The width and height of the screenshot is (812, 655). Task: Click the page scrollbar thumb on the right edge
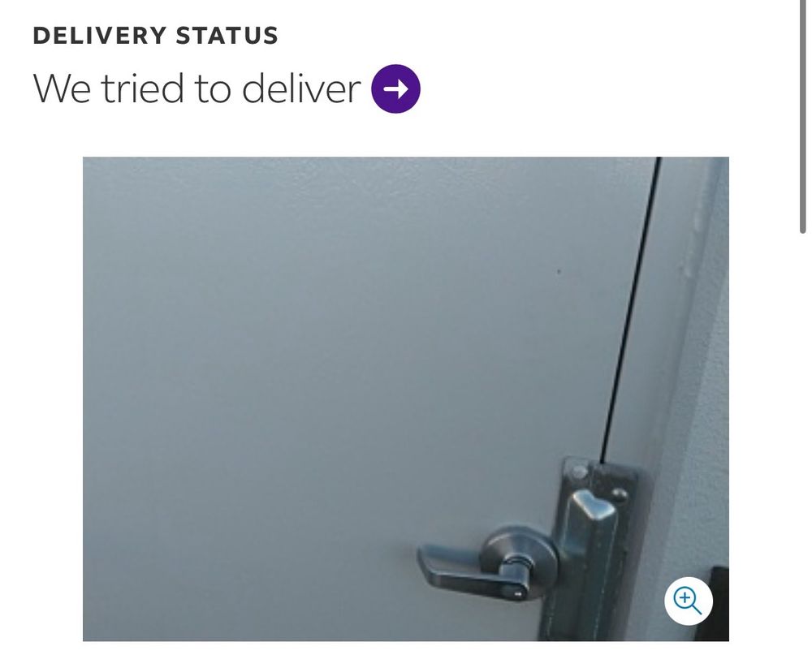803,117
